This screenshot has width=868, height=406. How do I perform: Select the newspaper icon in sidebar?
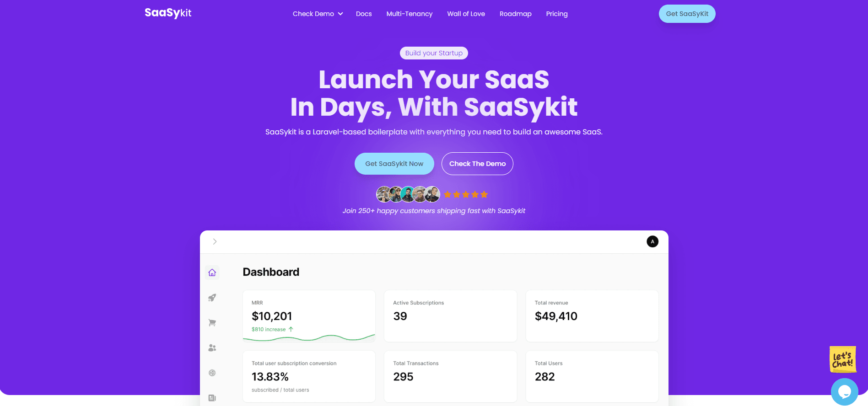click(x=212, y=398)
